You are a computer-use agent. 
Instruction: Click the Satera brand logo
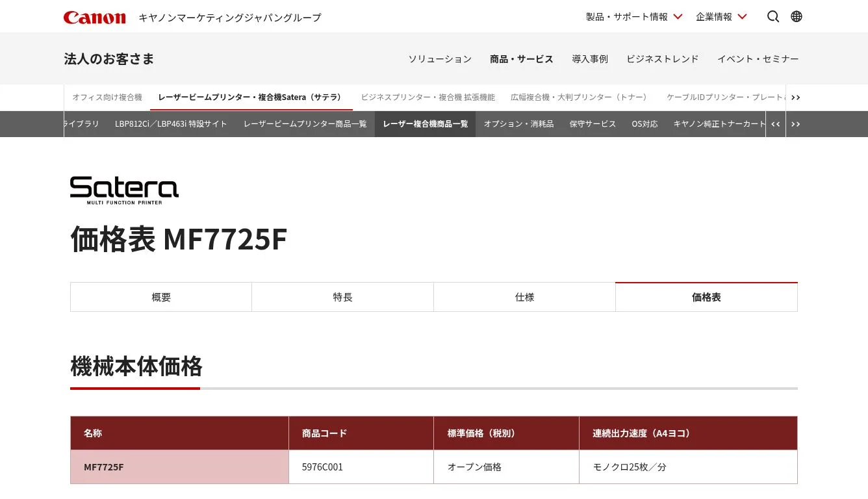(124, 190)
